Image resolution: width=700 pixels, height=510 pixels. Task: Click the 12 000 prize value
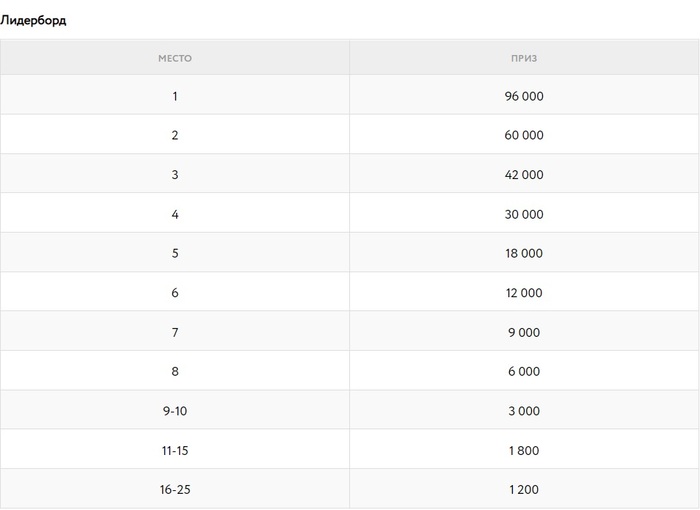point(524,292)
